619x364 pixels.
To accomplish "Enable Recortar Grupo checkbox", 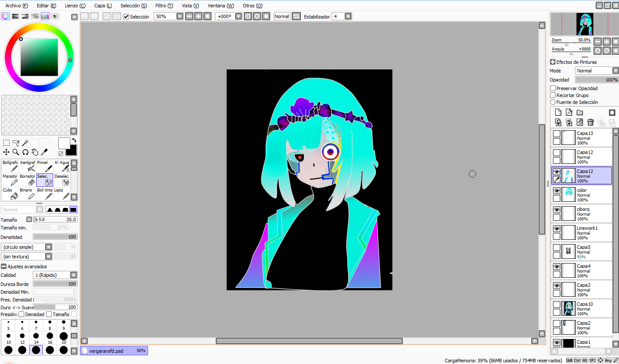I will (553, 95).
